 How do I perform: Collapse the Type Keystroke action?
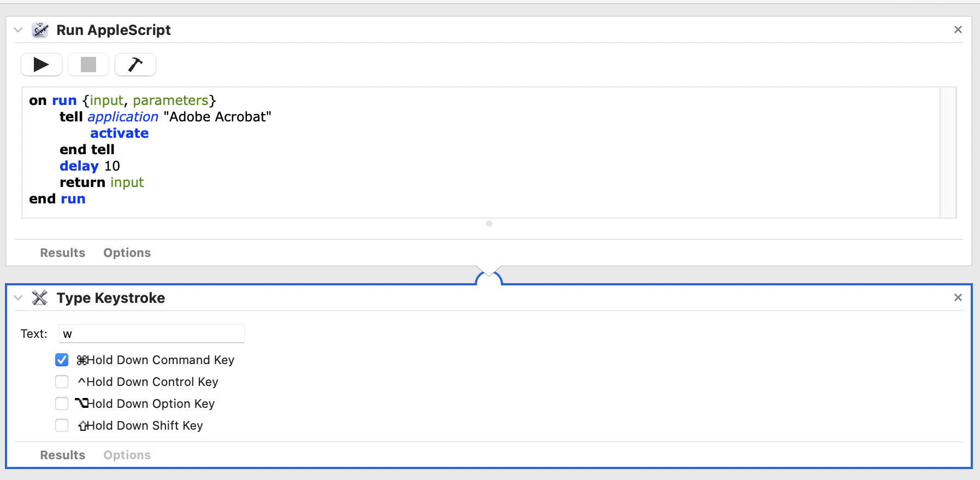coord(18,298)
